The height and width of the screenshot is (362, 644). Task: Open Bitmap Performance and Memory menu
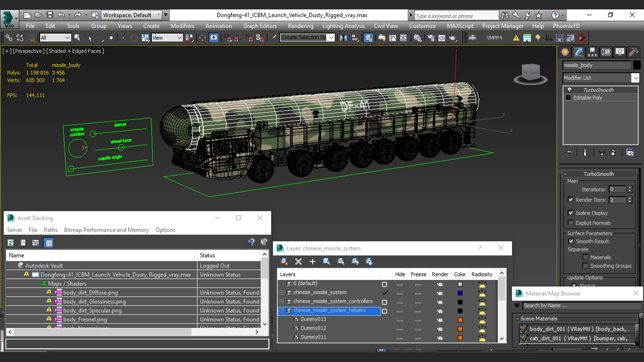(x=106, y=230)
